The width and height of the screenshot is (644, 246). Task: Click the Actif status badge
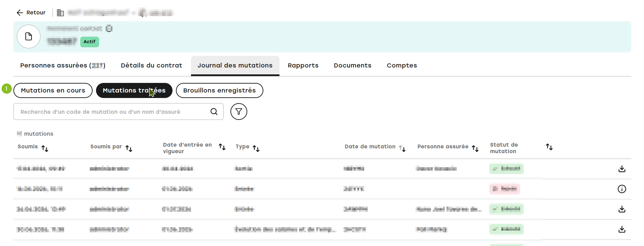pos(90,42)
